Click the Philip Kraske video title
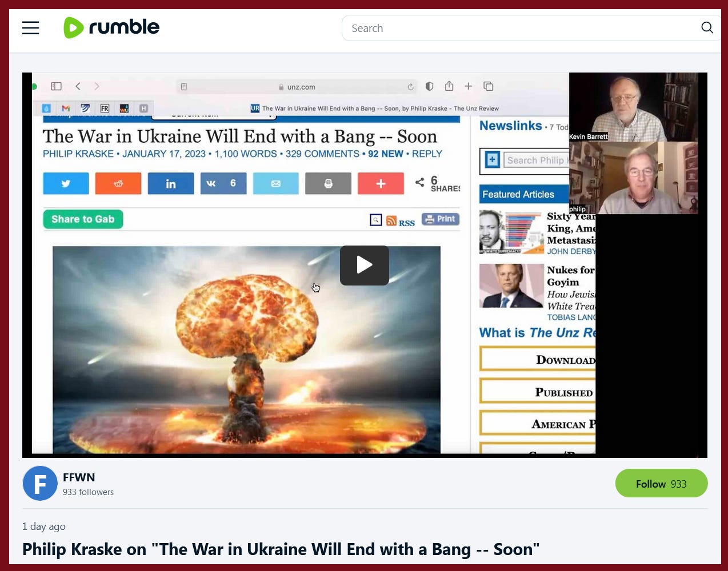The image size is (728, 571). (281, 549)
